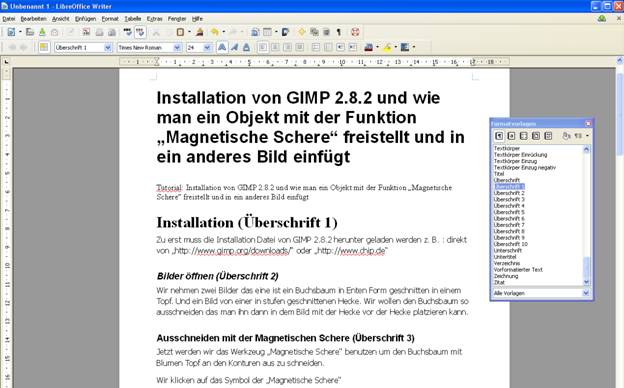Click the Increase indent icon
Screen dimensions: 624x388
pyautogui.click(x=353, y=47)
